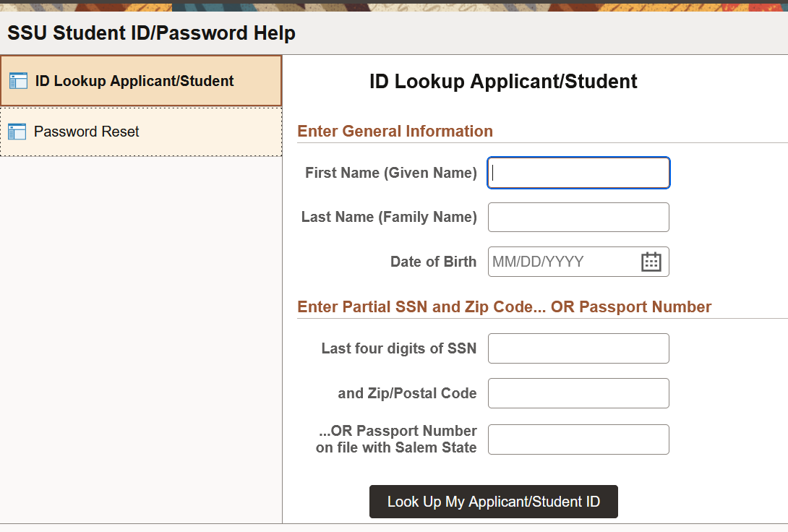The height and width of the screenshot is (532, 788).
Task: Click the Last four digits of SSN label
Action: [399, 348]
